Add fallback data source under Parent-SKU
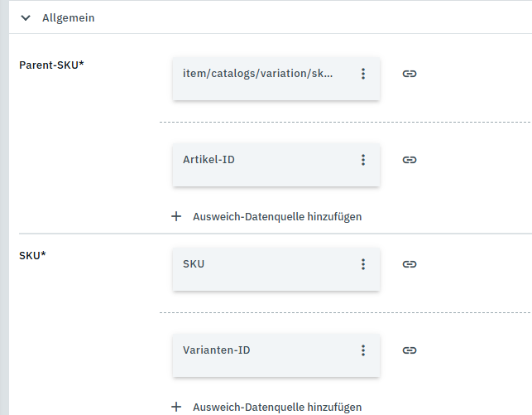The width and height of the screenshot is (532, 415). pyautogui.click(x=276, y=217)
